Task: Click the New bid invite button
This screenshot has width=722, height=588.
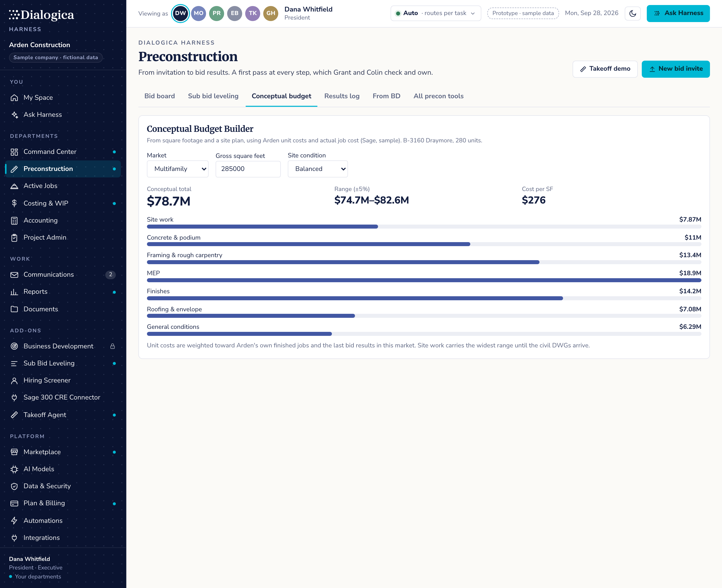Action: pyautogui.click(x=676, y=69)
